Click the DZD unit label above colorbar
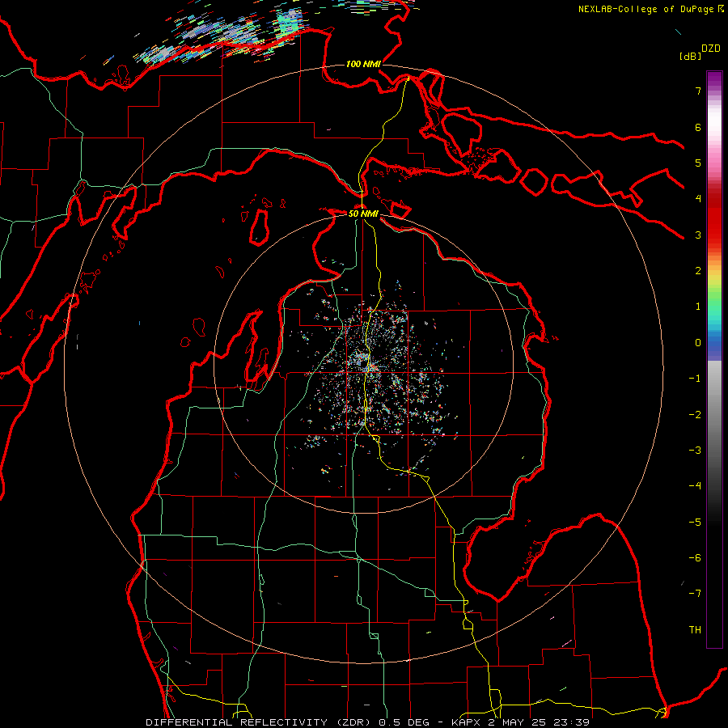728x728 pixels. (711, 49)
